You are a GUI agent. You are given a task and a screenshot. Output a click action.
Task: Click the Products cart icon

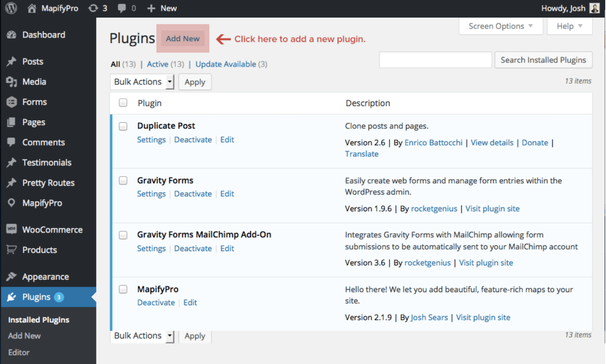pyautogui.click(x=11, y=250)
